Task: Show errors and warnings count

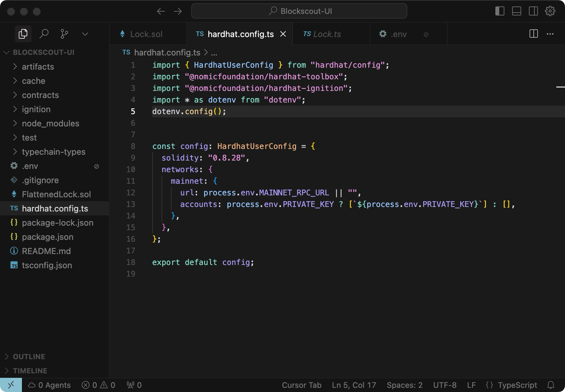Action: coord(98,385)
